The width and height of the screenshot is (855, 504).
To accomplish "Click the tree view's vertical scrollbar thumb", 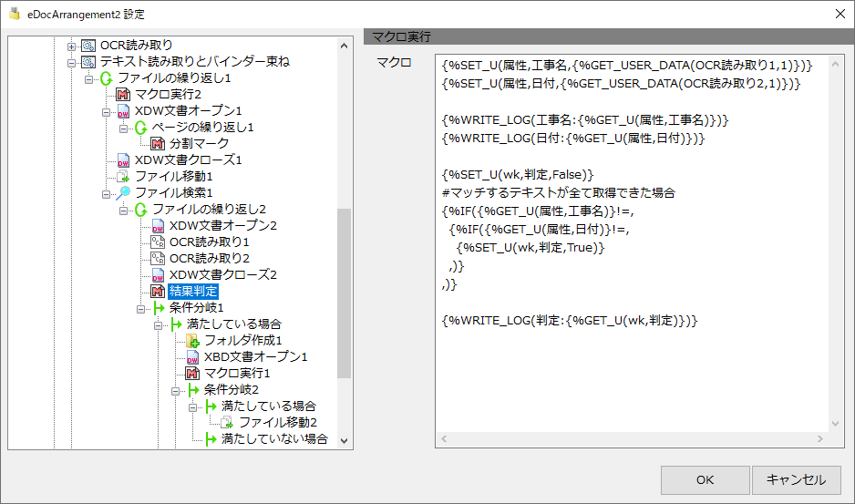I will tap(344, 293).
